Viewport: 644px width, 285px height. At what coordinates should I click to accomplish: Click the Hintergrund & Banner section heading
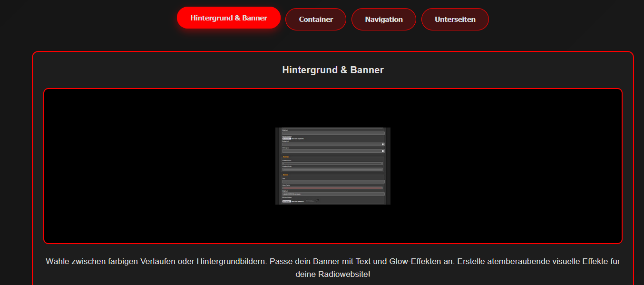[x=332, y=70]
